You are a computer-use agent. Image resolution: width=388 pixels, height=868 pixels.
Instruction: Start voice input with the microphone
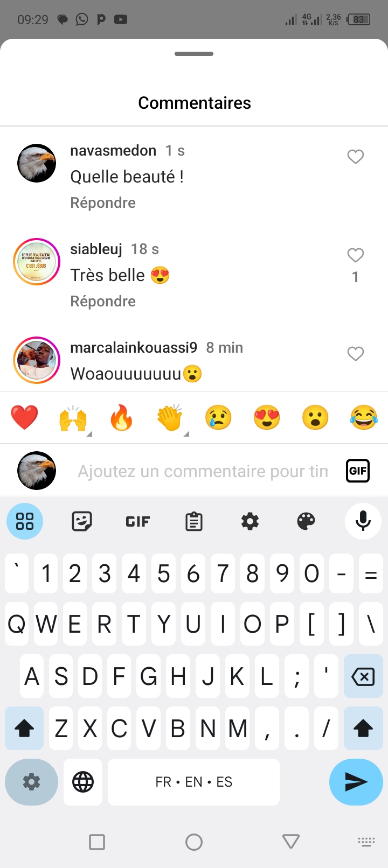click(363, 521)
